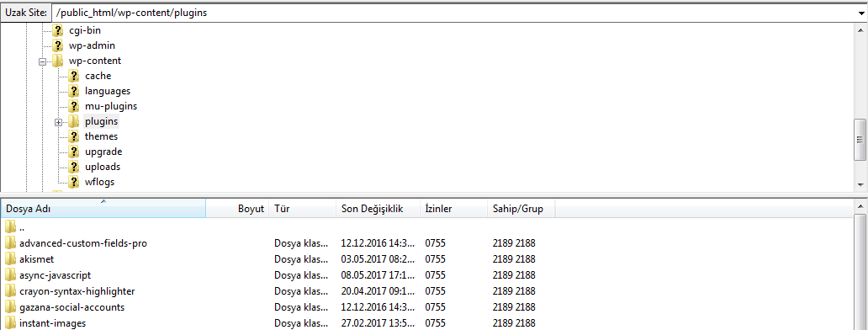Click the upgrade folder icon
This screenshot has height=330, width=868.
[74, 152]
